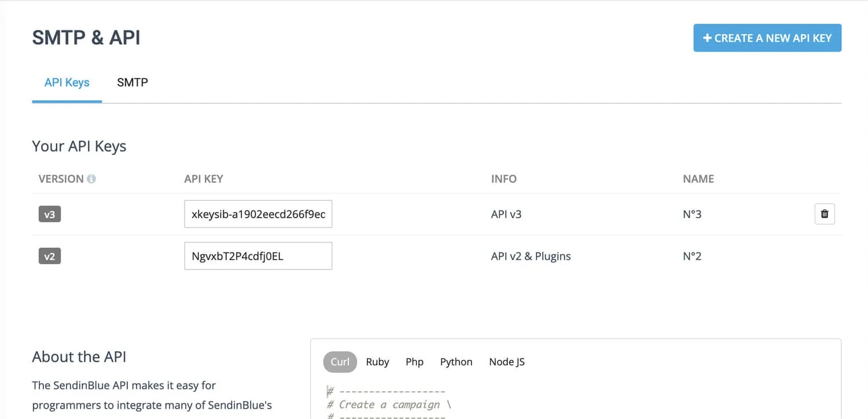Show the Python code example
868x419 pixels.
[x=457, y=362]
